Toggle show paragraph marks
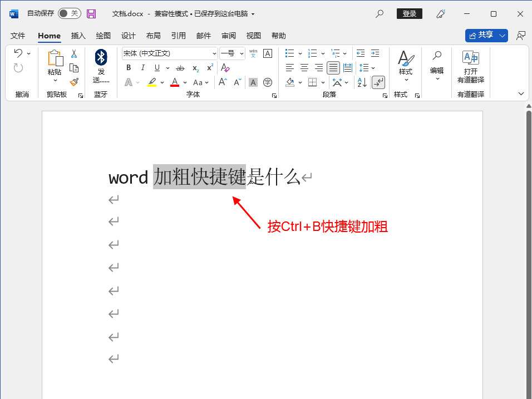This screenshot has width=532, height=399. click(378, 82)
